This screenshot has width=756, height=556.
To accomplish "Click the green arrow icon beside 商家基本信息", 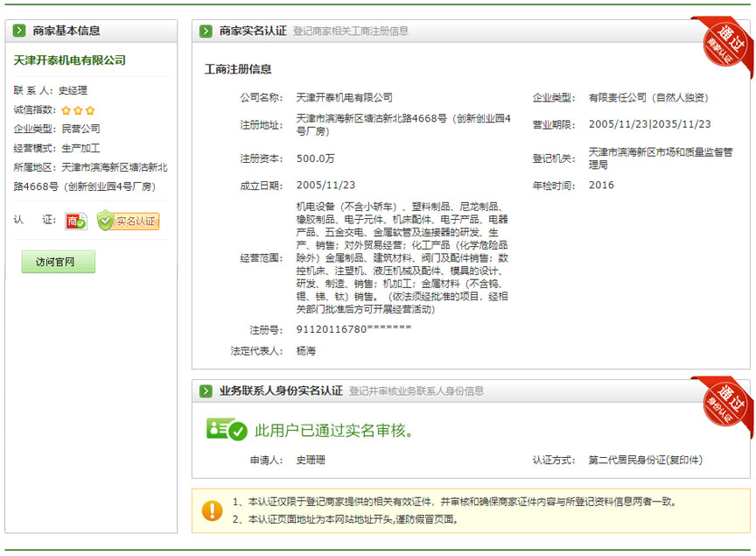I will point(19,31).
